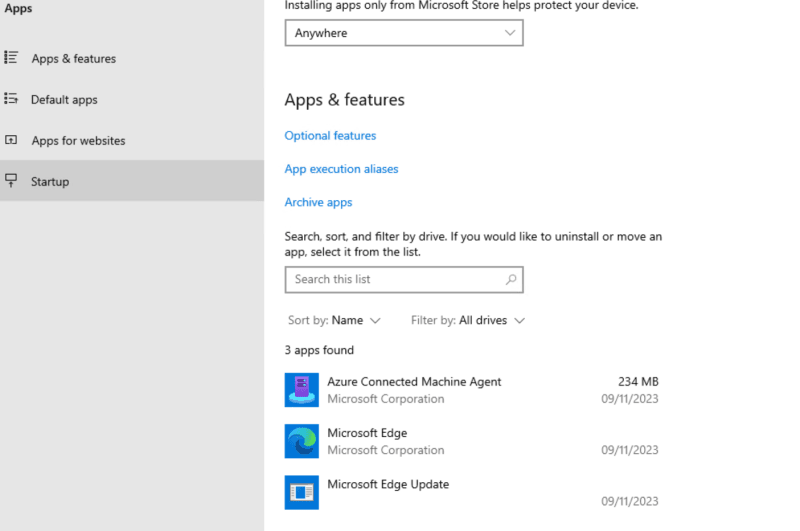The image size is (800, 531).
Task: Click the Microsoft Edge Update icon
Action: point(302,493)
